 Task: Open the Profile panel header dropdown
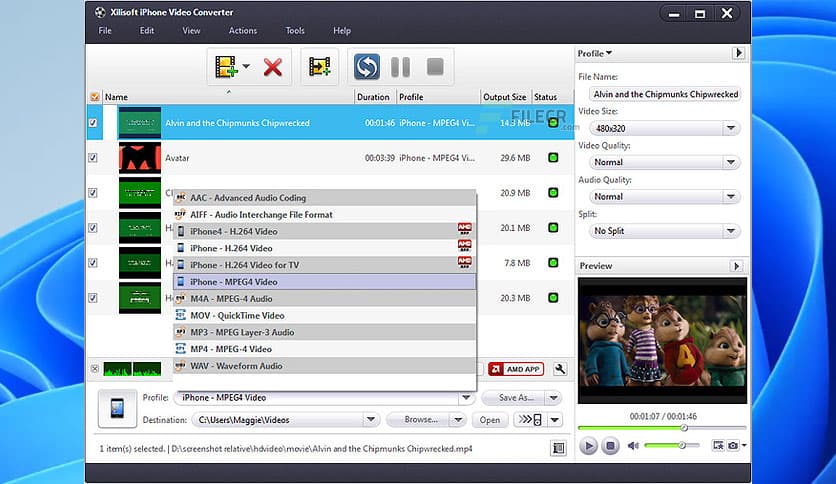594,53
